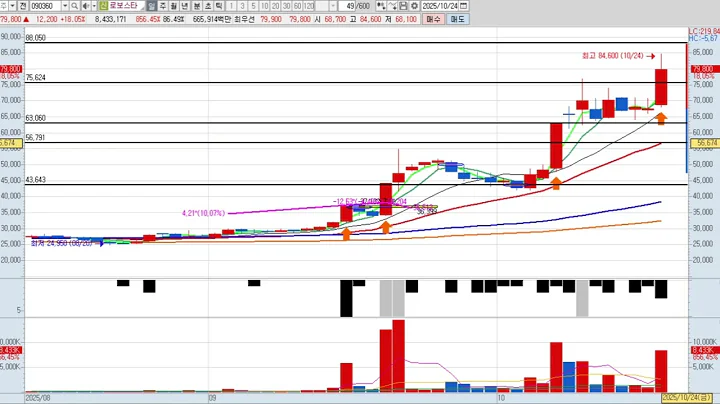Click the yellow 56,674 price tag on right axis
Viewport: 720px width, 404px height.
click(705, 143)
